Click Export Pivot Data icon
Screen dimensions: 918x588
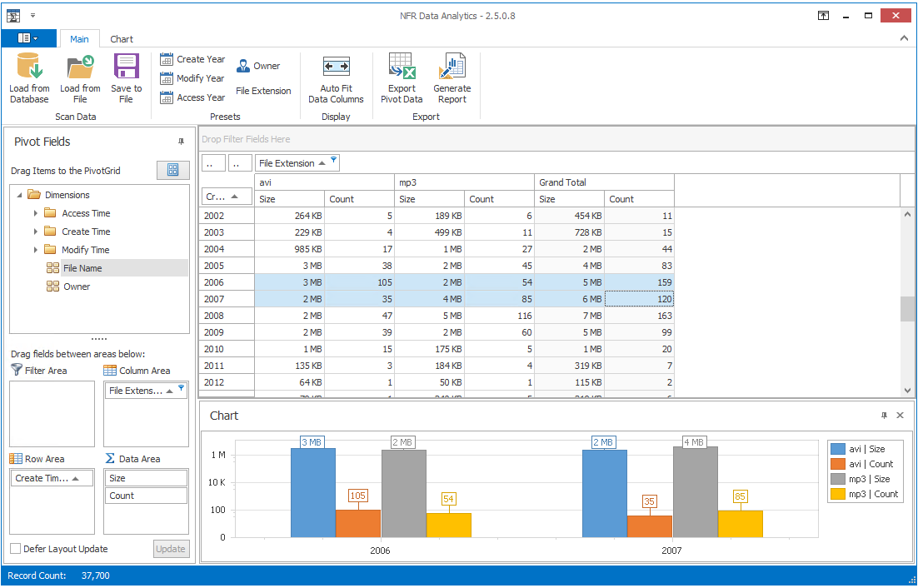click(402, 68)
